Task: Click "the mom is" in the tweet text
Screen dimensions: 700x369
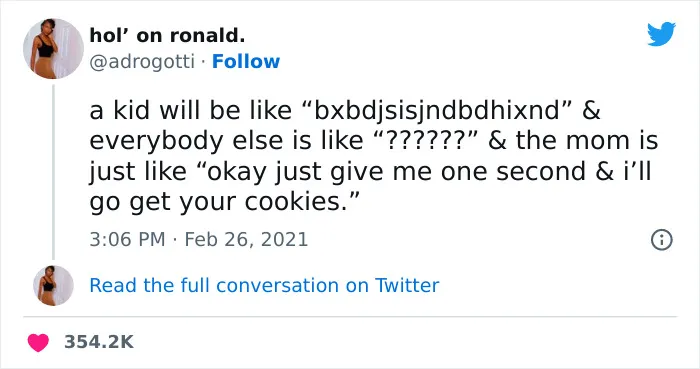Action: point(587,141)
